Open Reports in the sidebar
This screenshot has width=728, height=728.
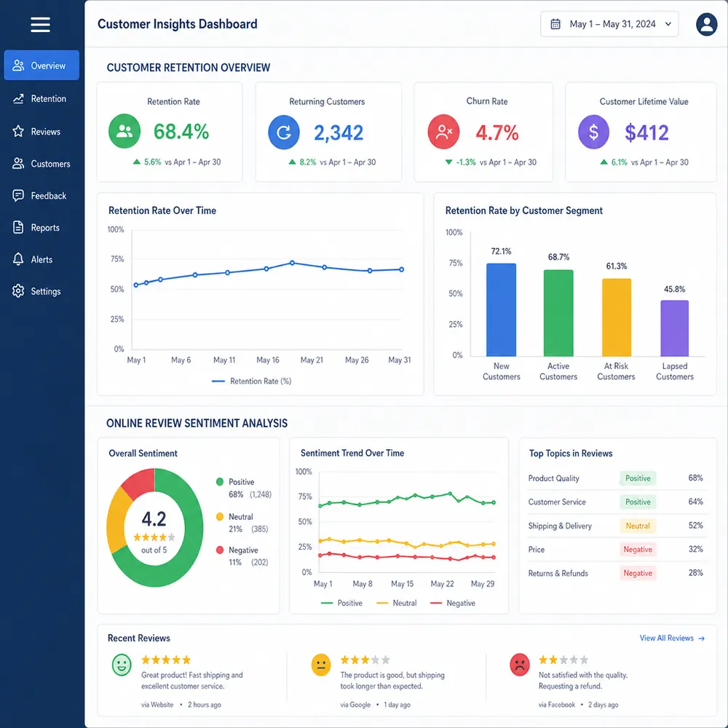(41, 227)
